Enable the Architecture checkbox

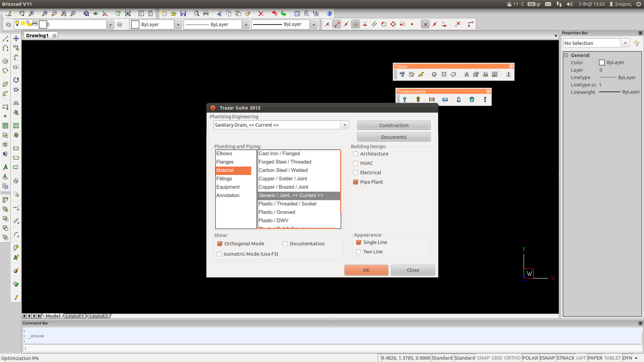pyautogui.click(x=355, y=154)
